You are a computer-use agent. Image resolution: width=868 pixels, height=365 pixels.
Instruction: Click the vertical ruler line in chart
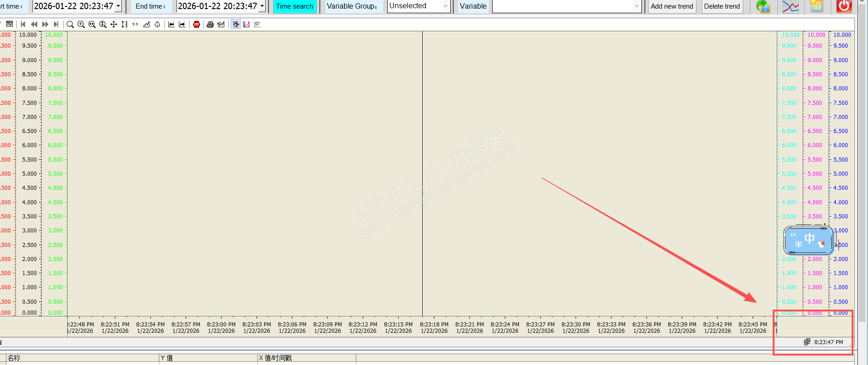422,173
